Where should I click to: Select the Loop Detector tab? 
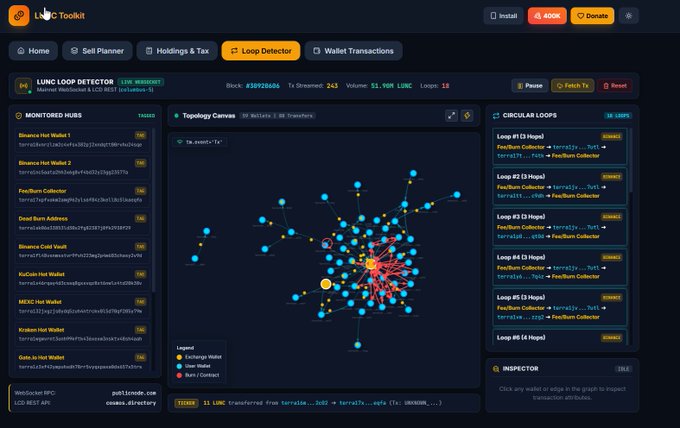pos(261,51)
